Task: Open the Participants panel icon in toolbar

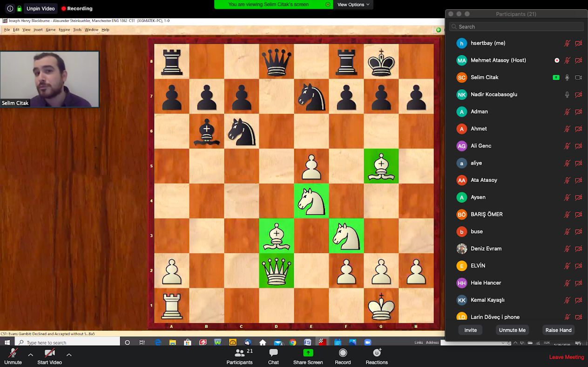Action: (239, 354)
